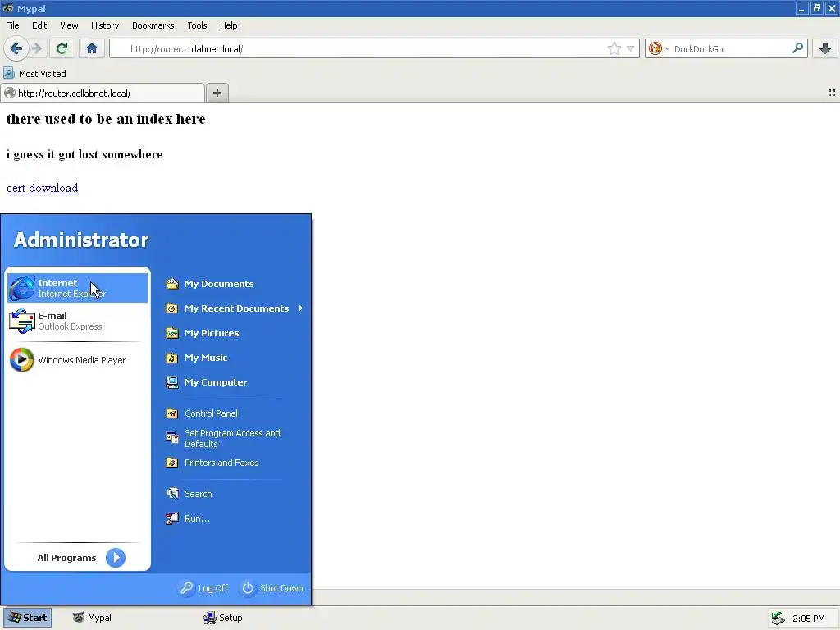
Task: Click the 2:05 PM system clock
Action: pyautogui.click(x=808, y=619)
